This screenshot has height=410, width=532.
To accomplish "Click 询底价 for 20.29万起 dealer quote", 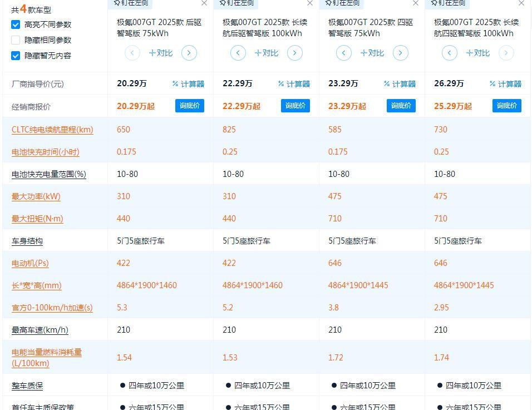I will click(x=190, y=106).
